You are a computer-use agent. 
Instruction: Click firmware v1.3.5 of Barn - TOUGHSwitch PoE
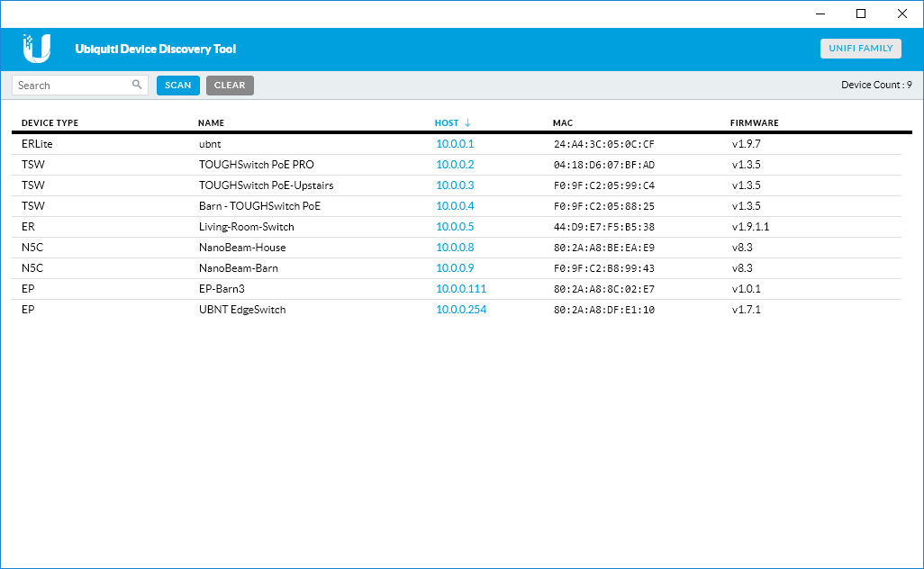tap(746, 205)
